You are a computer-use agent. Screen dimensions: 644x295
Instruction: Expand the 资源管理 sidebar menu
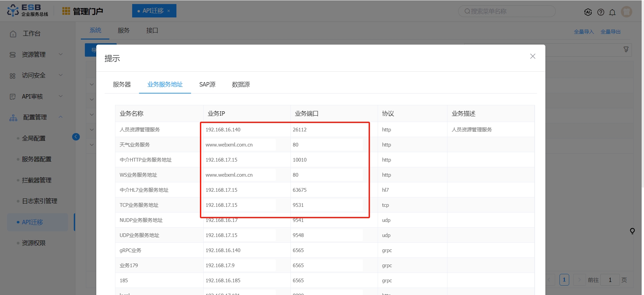tap(35, 54)
